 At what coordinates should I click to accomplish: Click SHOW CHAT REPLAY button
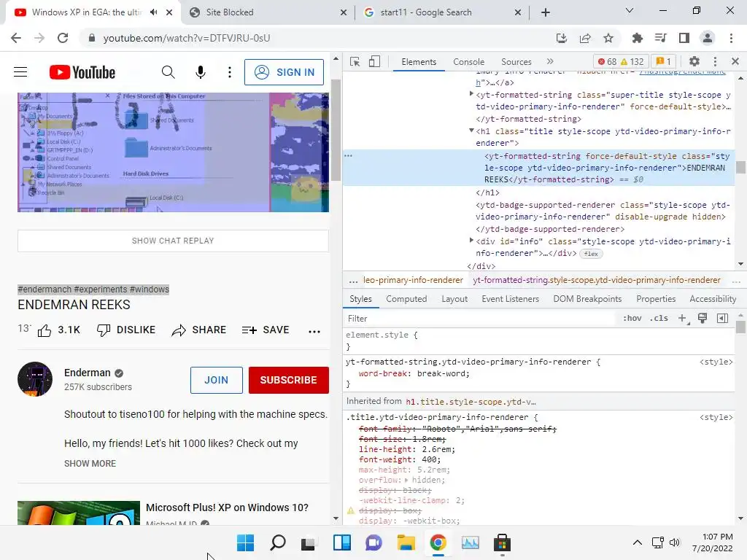point(173,241)
